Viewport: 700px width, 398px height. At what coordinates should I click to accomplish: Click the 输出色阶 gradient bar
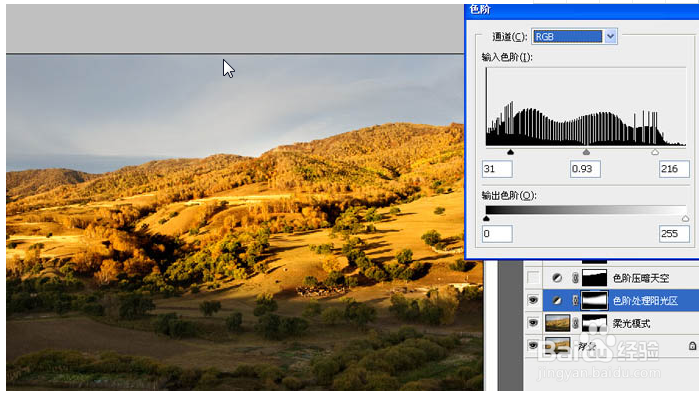[586, 210]
